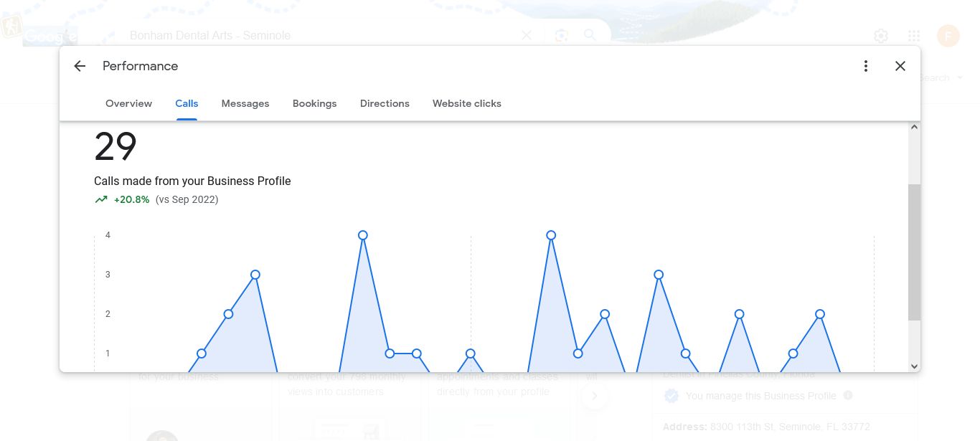Image resolution: width=980 pixels, height=441 pixels.
Task: Clear the search box with X icon
Action: tap(527, 35)
